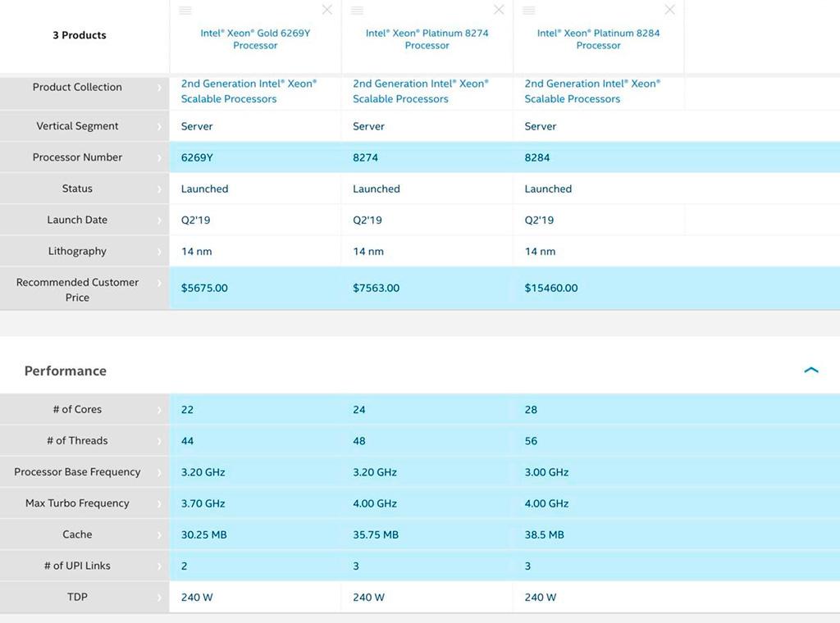
Task: Expand info arrow for Cache row
Action: [x=159, y=535]
